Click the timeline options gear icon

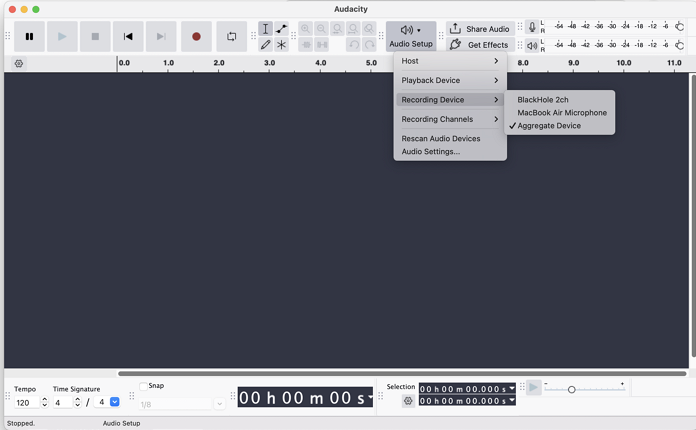pos(19,63)
